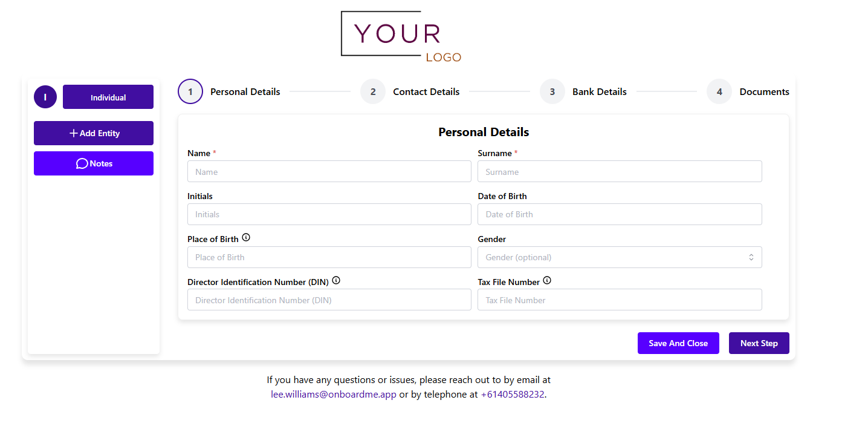
Task: Proceed with the Next Step button
Action: click(x=759, y=343)
